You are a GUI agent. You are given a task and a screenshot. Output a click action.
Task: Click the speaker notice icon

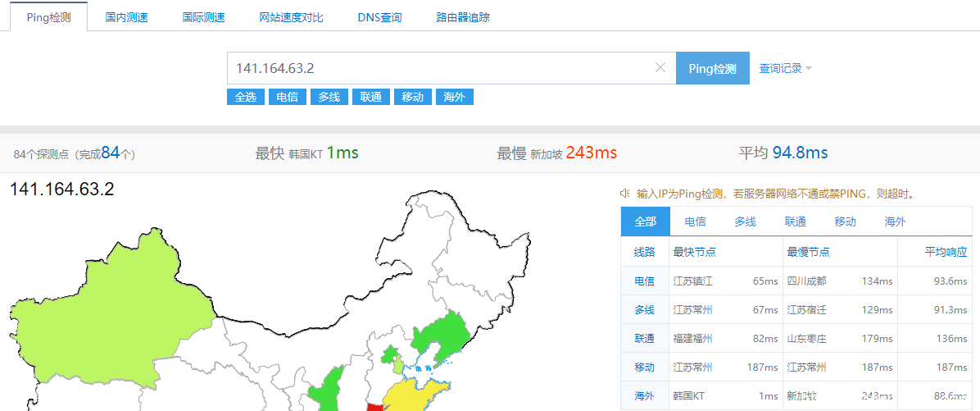[624, 194]
